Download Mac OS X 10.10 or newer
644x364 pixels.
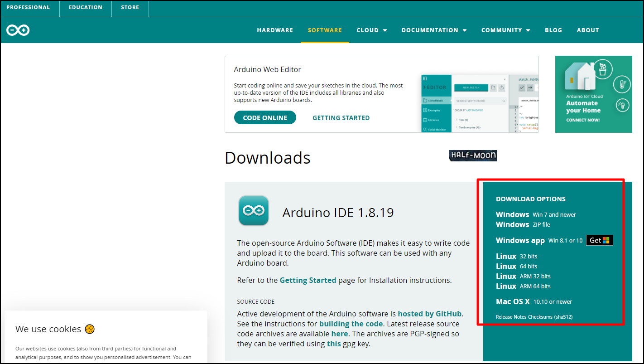(x=534, y=301)
